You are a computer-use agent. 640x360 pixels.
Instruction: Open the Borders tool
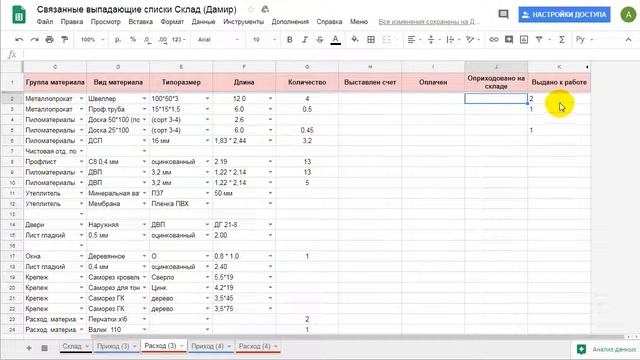371,40
